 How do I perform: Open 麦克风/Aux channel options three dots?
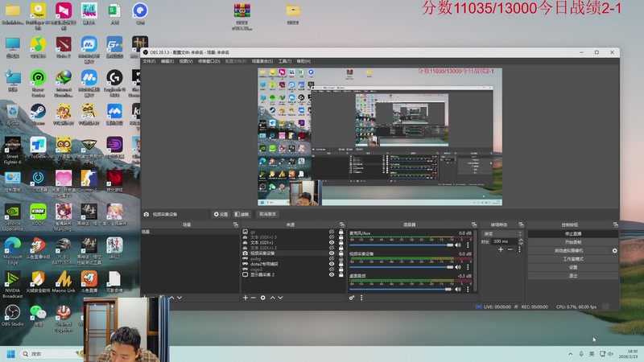[x=468, y=245]
